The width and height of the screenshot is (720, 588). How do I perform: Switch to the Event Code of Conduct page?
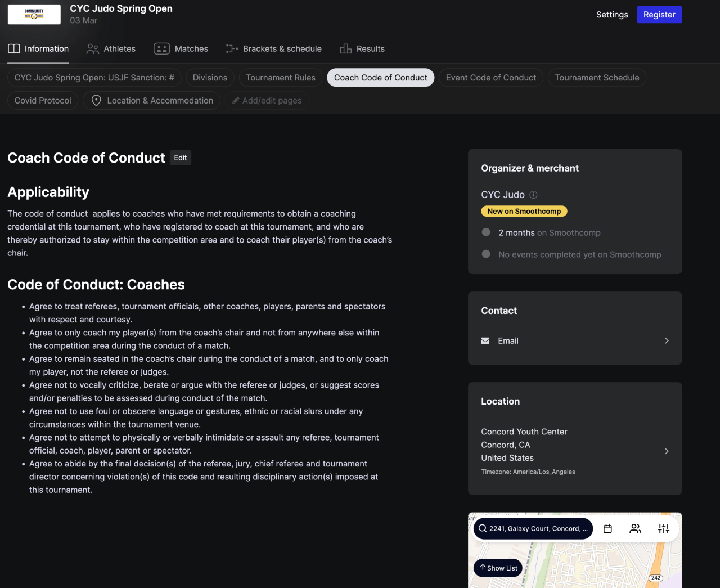click(x=490, y=77)
